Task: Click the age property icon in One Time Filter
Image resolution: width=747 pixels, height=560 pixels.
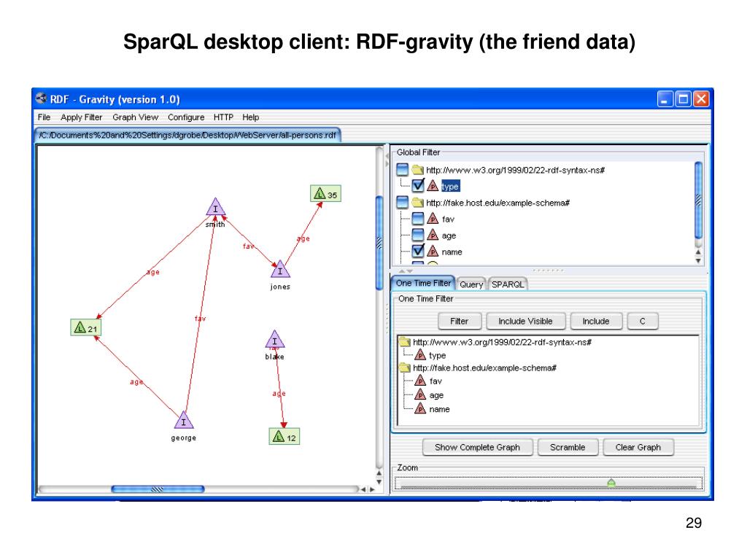Action: (420, 394)
